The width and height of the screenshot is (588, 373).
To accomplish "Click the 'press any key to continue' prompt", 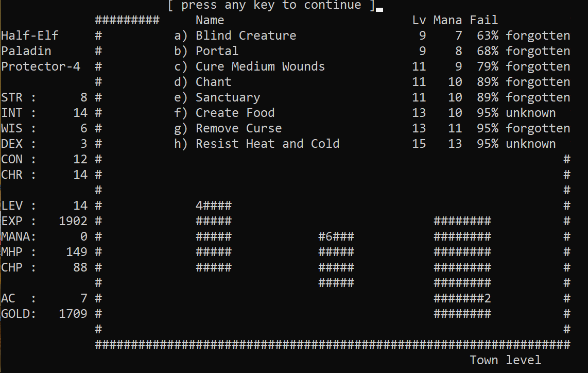I will tap(271, 6).
